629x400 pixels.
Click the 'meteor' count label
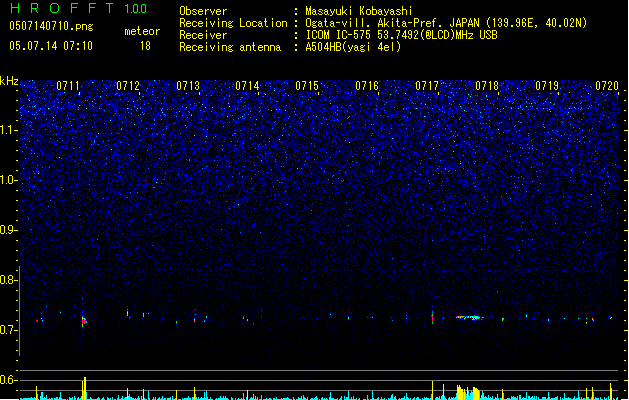pos(142,31)
